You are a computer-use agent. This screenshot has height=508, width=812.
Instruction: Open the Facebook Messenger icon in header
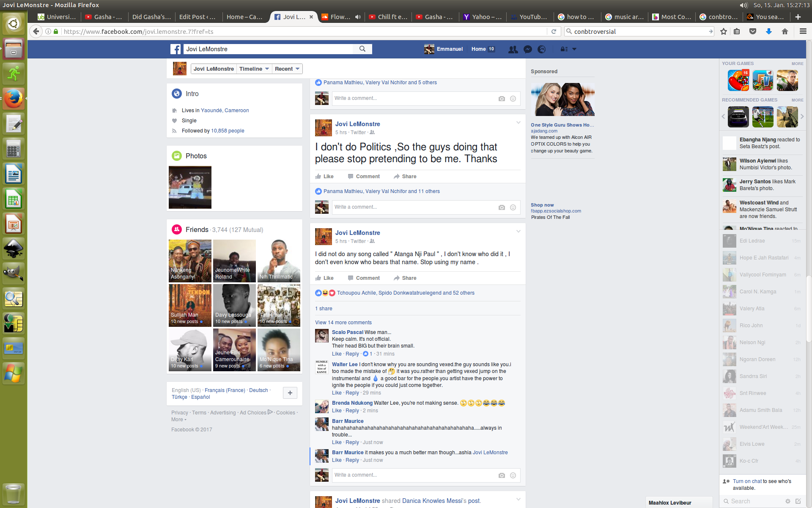tap(527, 49)
